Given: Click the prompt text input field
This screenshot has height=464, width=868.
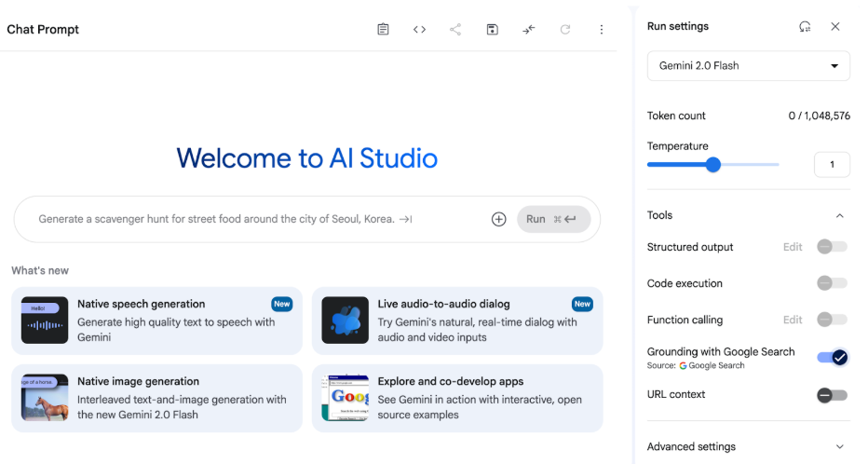Looking at the screenshot, I should (260, 219).
